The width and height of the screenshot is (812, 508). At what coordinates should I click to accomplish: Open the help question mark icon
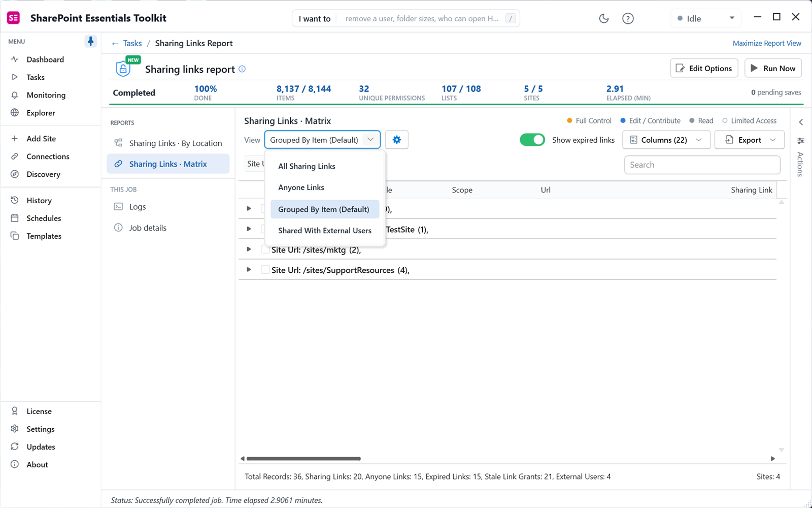(628, 19)
